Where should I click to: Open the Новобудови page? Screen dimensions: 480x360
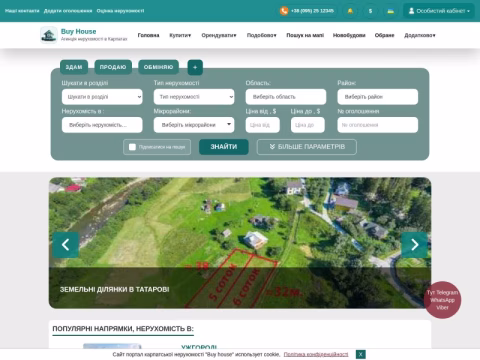coord(349,35)
